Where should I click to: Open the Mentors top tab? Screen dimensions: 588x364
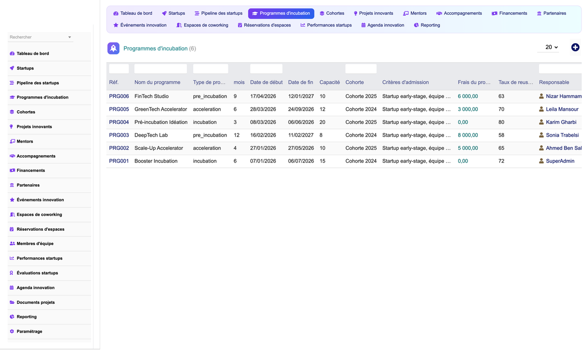tap(415, 13)
